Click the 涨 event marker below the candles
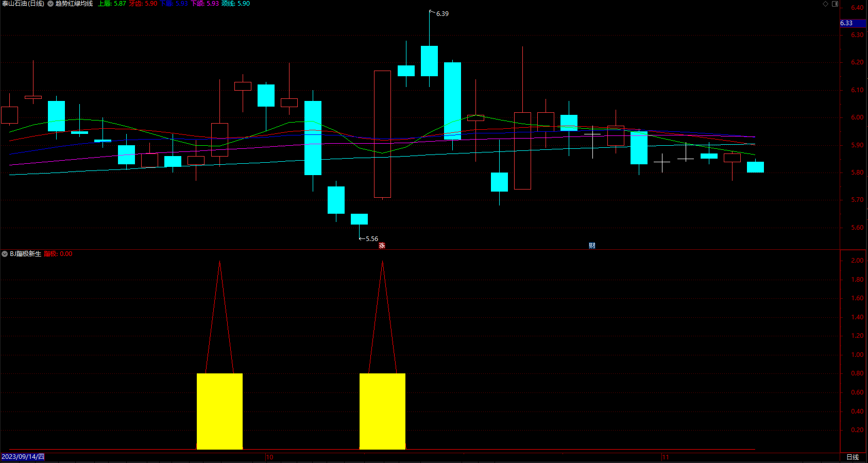The image size is (868, 463). [382, 246]
